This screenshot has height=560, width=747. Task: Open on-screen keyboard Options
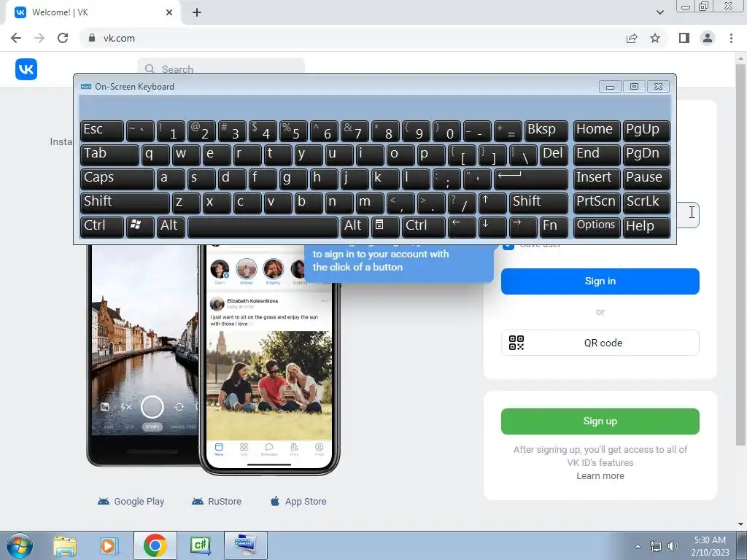(x=597, y=227)
